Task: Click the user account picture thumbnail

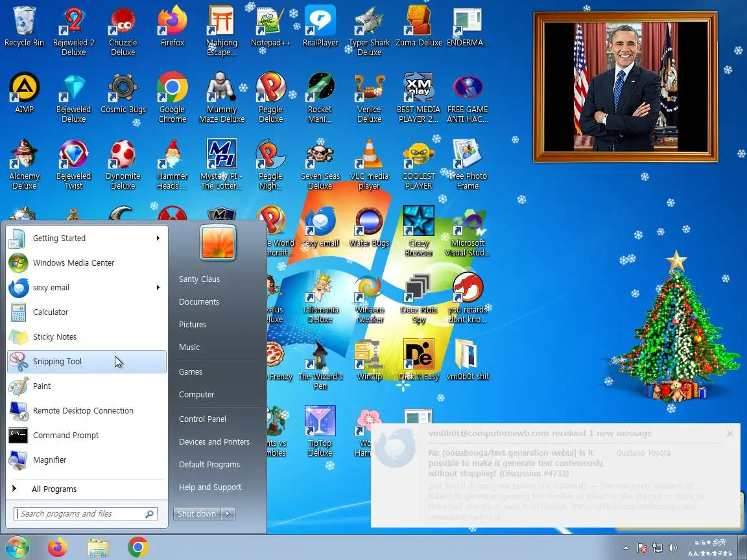Action: (218, 243)
